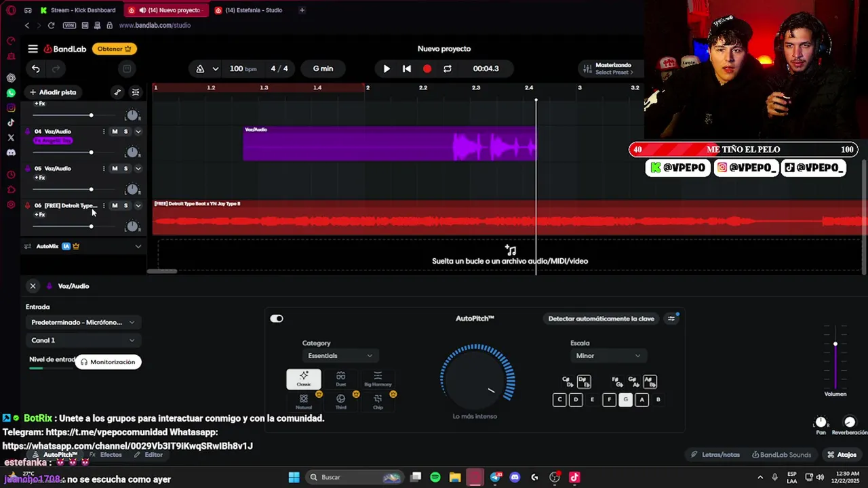
Task: Mute track 06 Detroit Type beat
Action: coord(115,205)
